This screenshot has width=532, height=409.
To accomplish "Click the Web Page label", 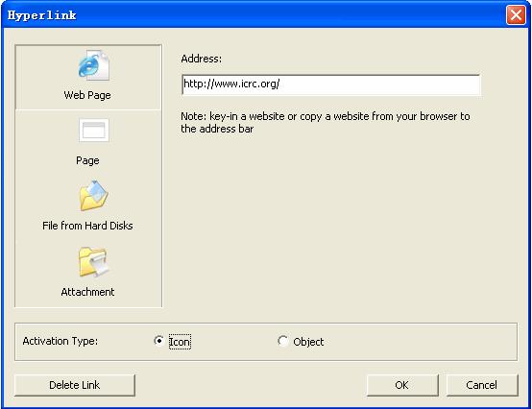I will point(87,95).
